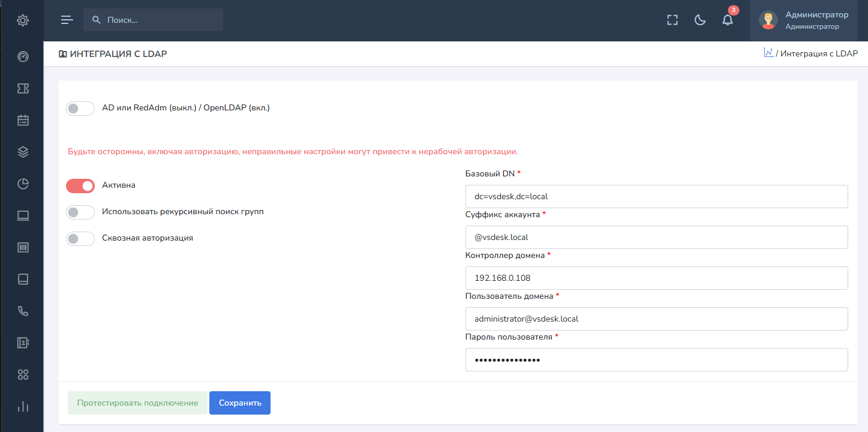868x432 pixels.
Task: Disable the Активна toggle
Action: pos(80,186)
